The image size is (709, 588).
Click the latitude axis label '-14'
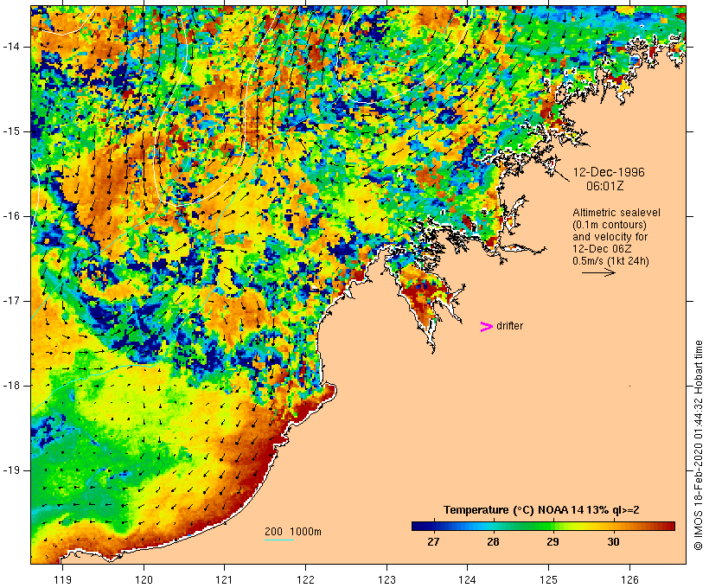[10, 47]
